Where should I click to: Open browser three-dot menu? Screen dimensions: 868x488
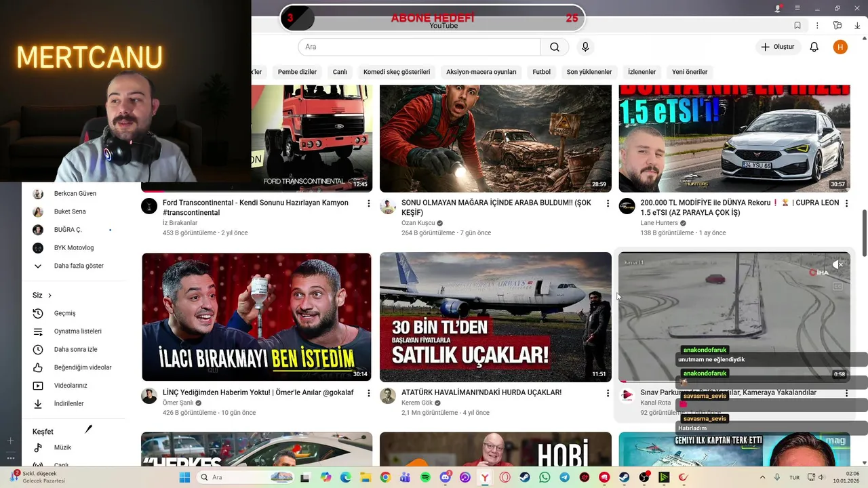(x=817, y=26)
